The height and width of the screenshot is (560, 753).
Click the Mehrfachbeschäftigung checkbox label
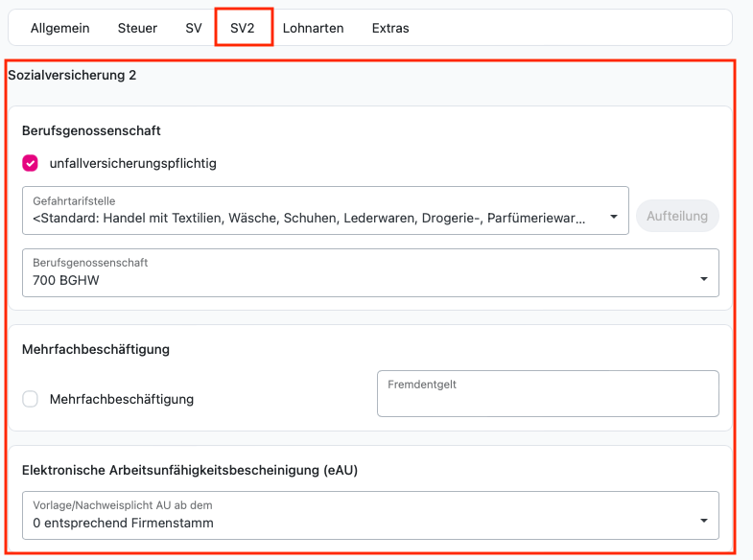[122, 399]
